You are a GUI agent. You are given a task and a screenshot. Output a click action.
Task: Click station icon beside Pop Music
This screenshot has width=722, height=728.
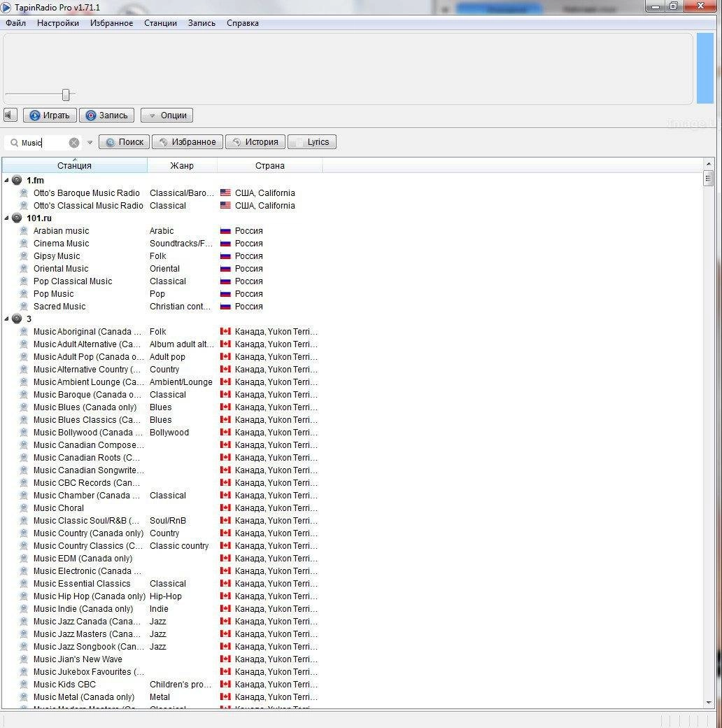point(24,293)
